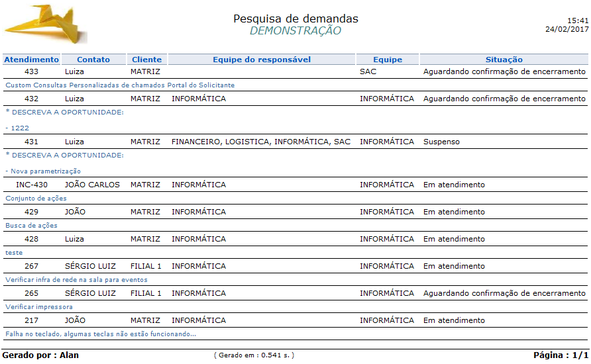
Task: Click the Verificar impressora description
Action: coord(39,307)
